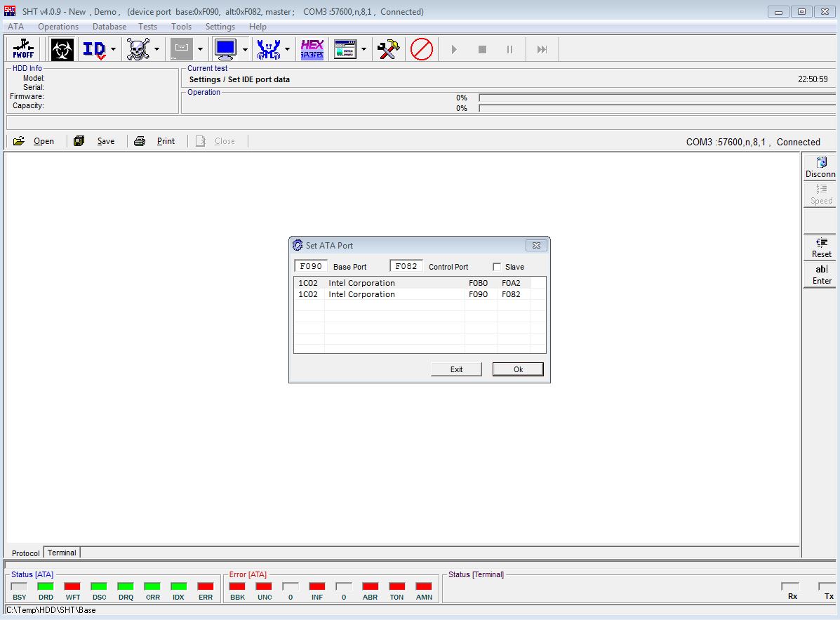
Task: Click the Reset terminal button
Action: coord(820,248)
